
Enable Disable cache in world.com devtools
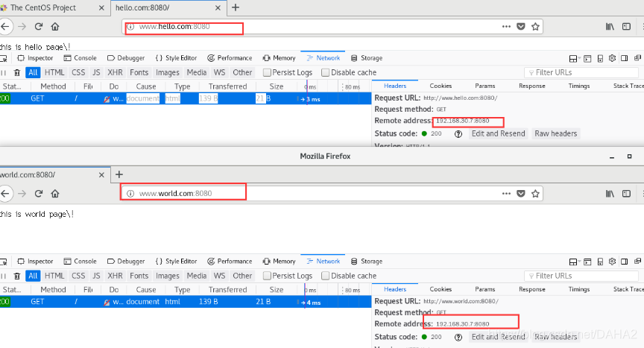(325, 276)
